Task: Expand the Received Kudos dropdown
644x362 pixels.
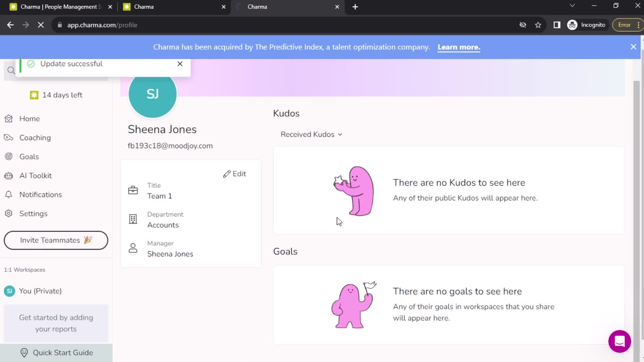Action: [311, 134]
